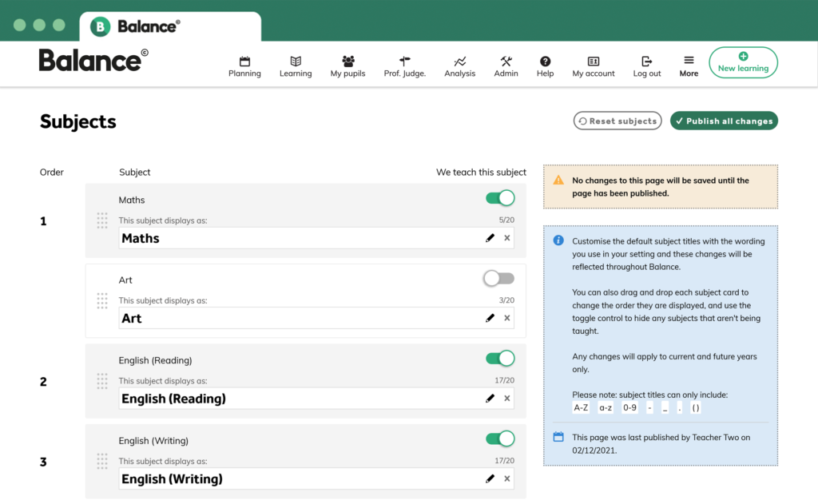Click the Help question mark icon

pos(545,61)
